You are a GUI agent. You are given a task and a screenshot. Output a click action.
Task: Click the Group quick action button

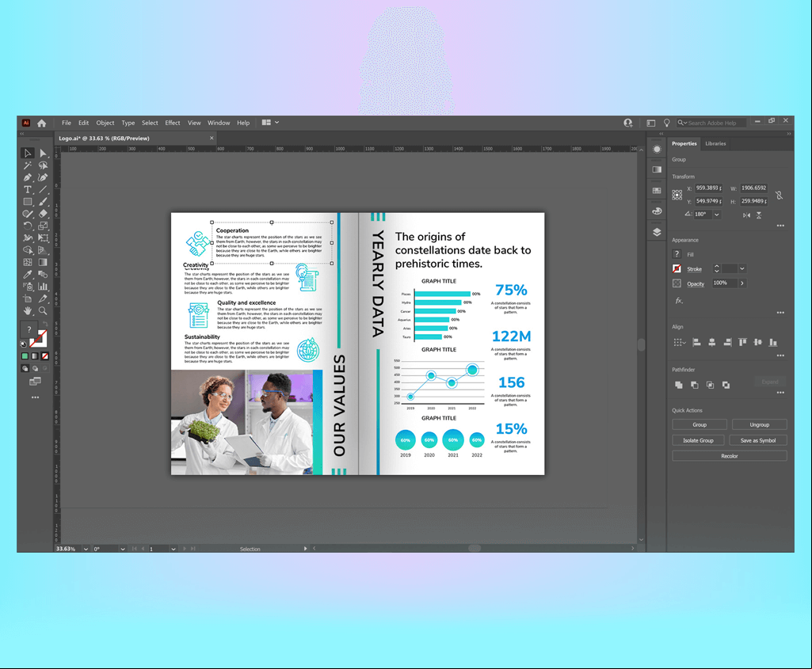[700, 425]
